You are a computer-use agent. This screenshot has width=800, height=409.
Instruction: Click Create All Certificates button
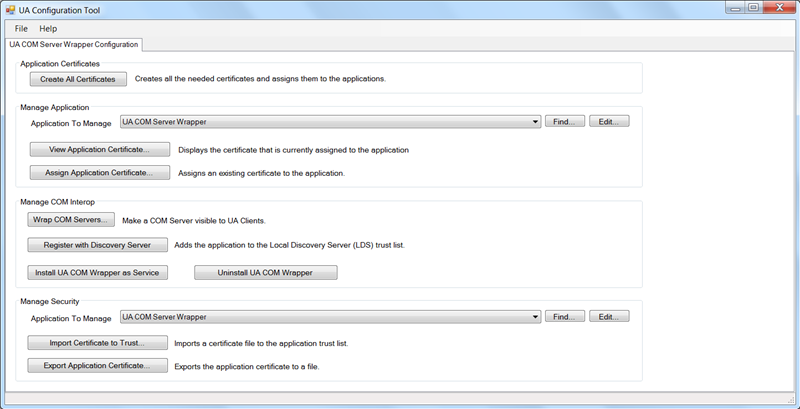point(78,79)
